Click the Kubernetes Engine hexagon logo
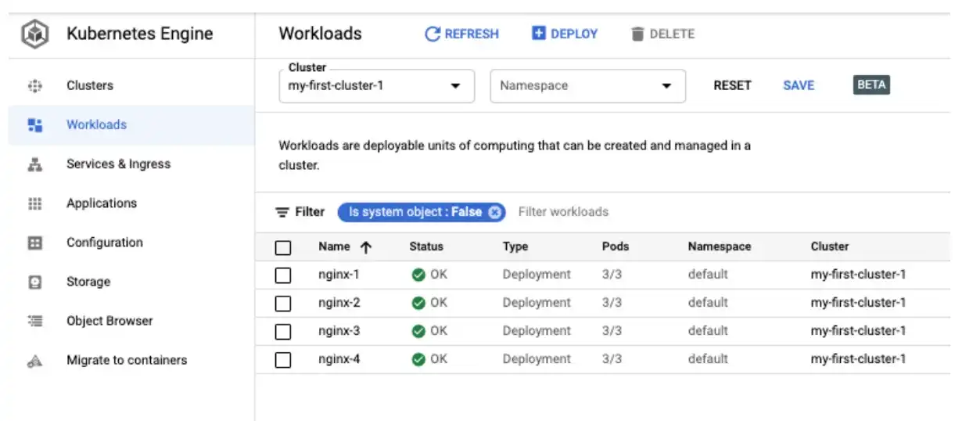Image resolution: width=980 pixels, height=421 pixels. tap(35, 34)
